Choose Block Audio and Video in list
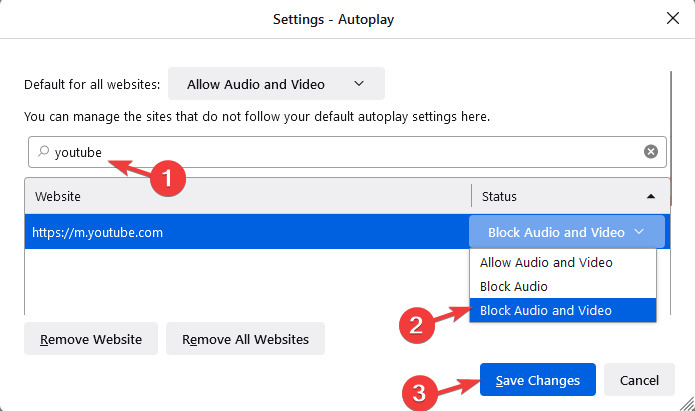695x411 pixels. (x=562, y=310)
